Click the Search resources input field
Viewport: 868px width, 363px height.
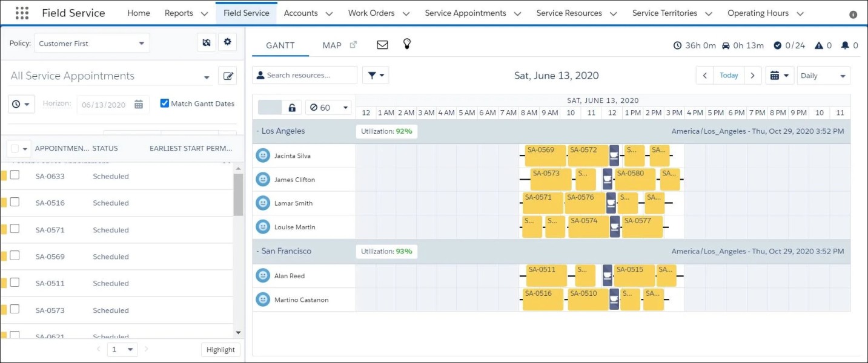[x=305, y=75]
